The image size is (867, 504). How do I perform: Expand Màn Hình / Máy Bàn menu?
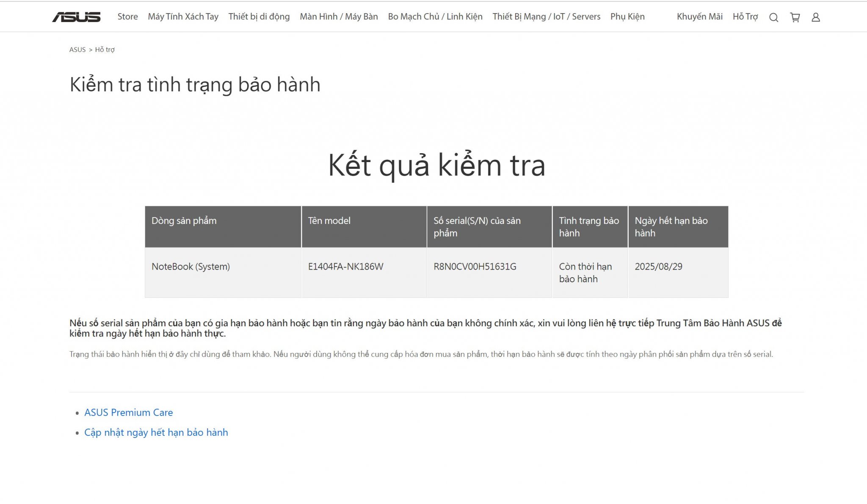tap(339, 17)
